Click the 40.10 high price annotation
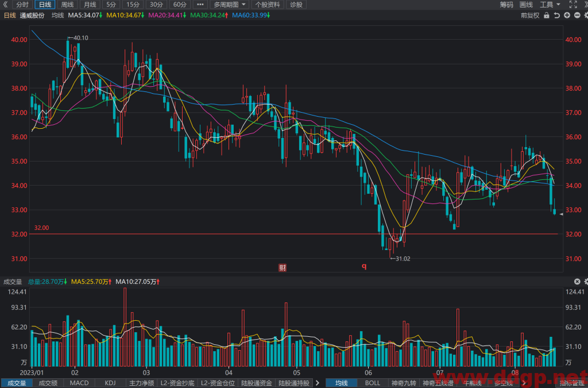Viewport: 588px width, 388px height. pyautogui.click(x=78, y=38)
